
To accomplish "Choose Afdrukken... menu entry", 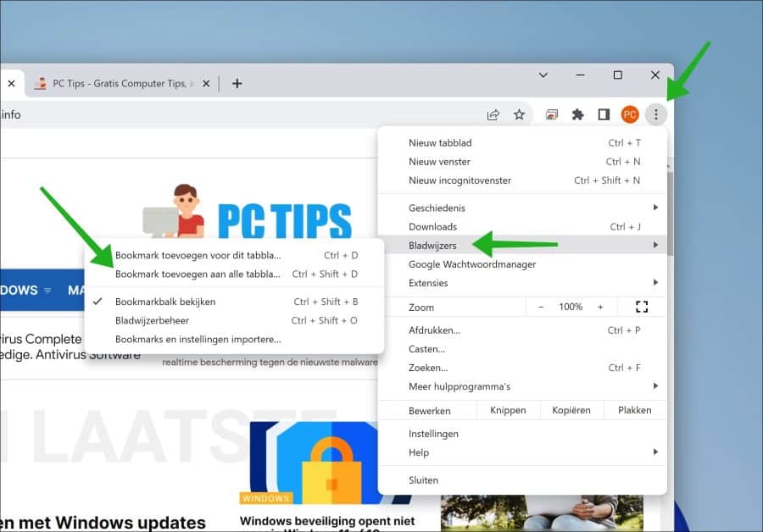I will (522, 330).
